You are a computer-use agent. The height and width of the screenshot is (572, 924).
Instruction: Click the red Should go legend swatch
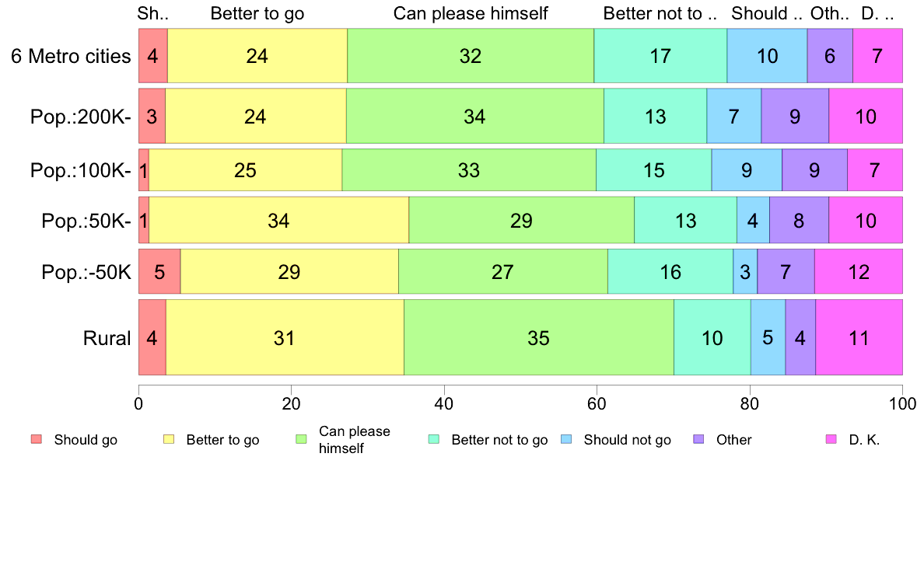[37, 439]
